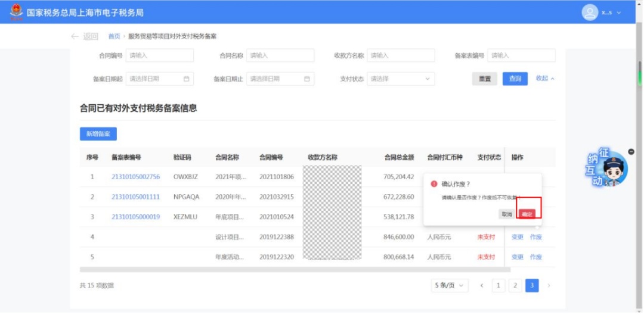
Task: Click amount 846,600.00
Action: (398, 236)
